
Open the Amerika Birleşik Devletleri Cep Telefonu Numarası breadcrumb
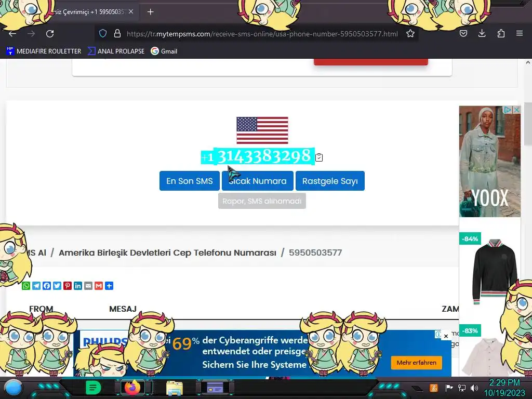(167, 253)
